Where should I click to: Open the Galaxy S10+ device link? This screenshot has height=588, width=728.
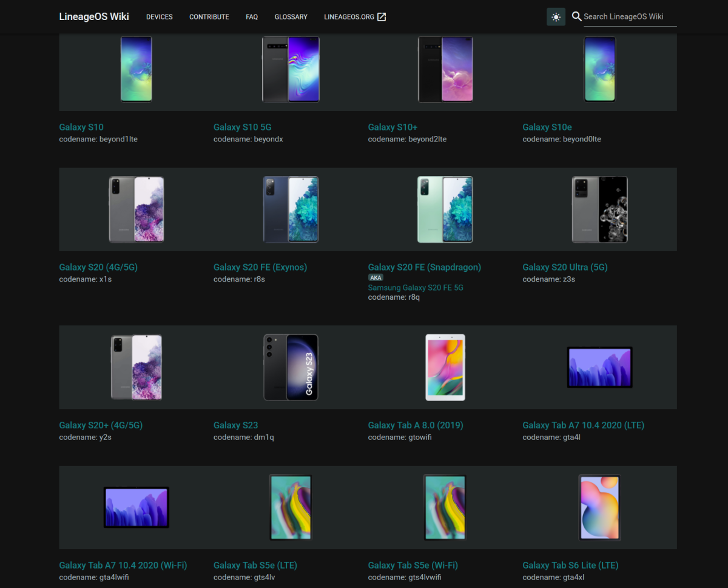click(393, 127)
